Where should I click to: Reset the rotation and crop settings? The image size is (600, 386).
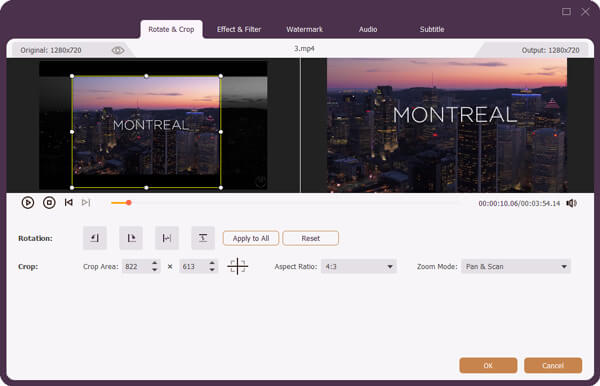point(310,238)
